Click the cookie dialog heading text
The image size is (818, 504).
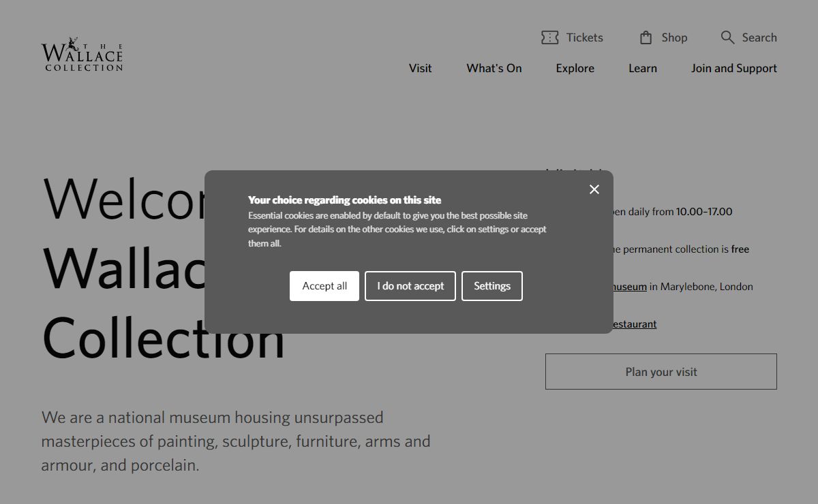tap(344, 200)
